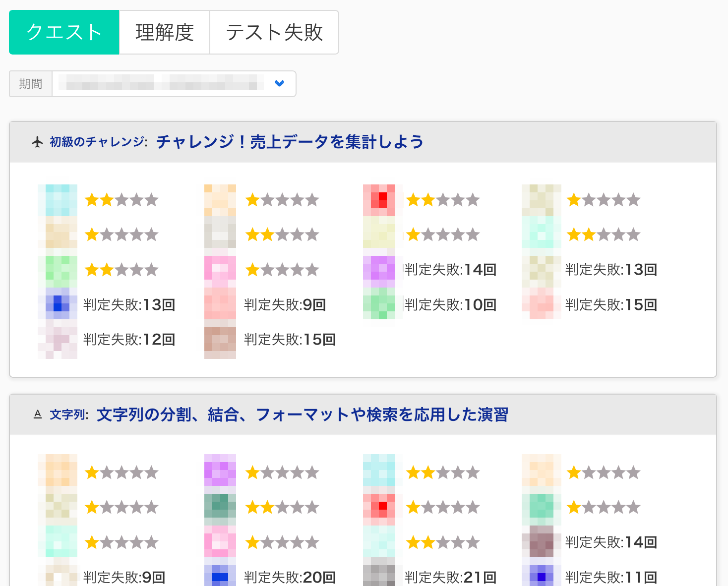This screenshot has height=586, width=728.
Task: Switch to the 理解度 tab
Action: click(x=164, y=32)
